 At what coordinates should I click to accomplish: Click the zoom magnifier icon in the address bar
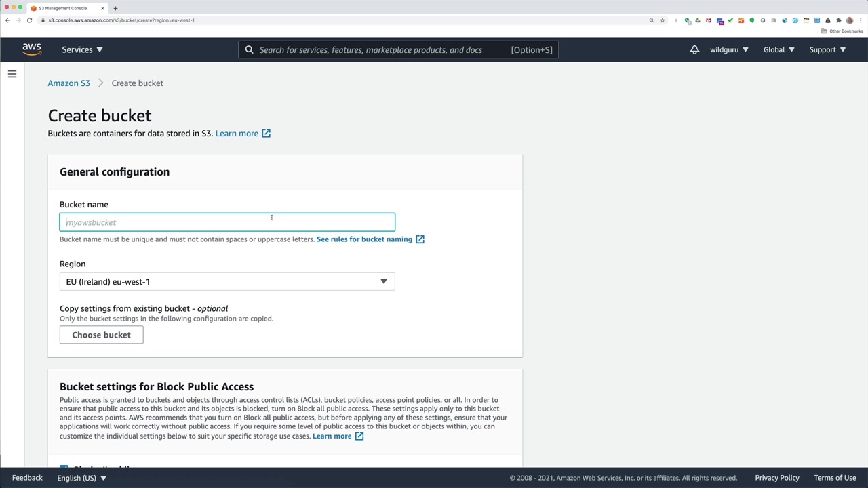652,20
